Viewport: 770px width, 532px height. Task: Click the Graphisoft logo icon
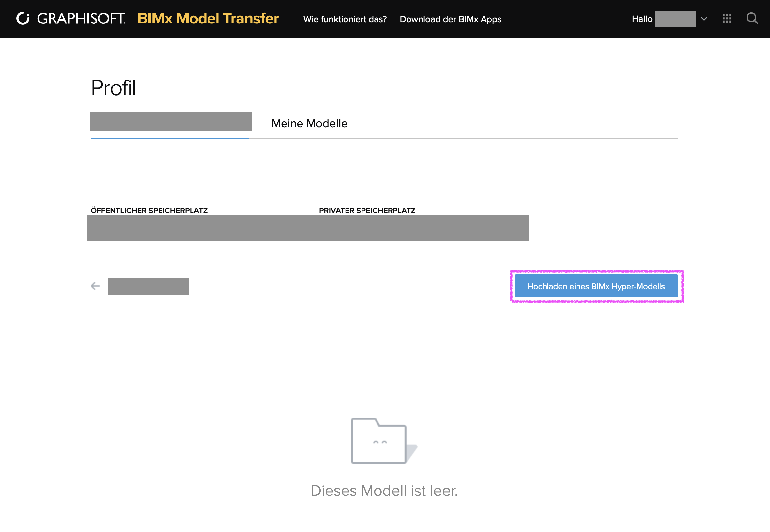tap(23, 19)
